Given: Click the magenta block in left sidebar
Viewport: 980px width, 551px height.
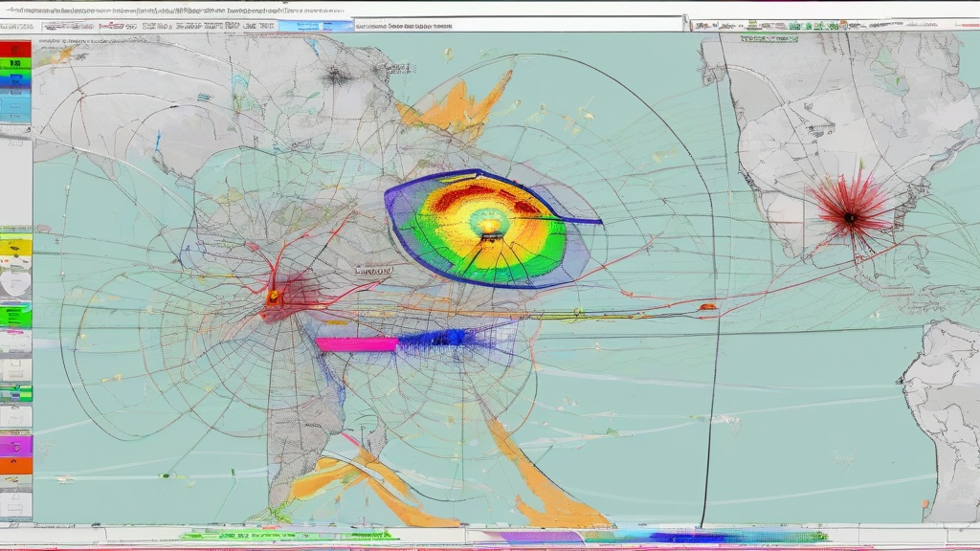Looking at the screenshot, I should point(15,446).
